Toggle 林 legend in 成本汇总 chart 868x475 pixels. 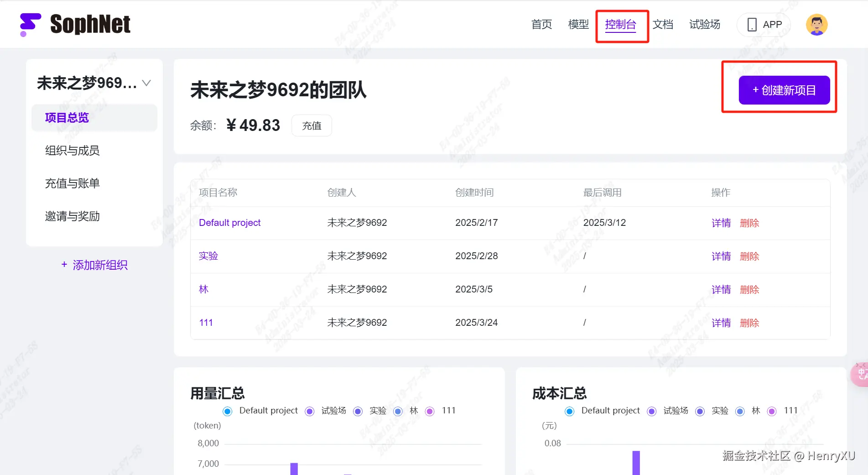point(748,411)
